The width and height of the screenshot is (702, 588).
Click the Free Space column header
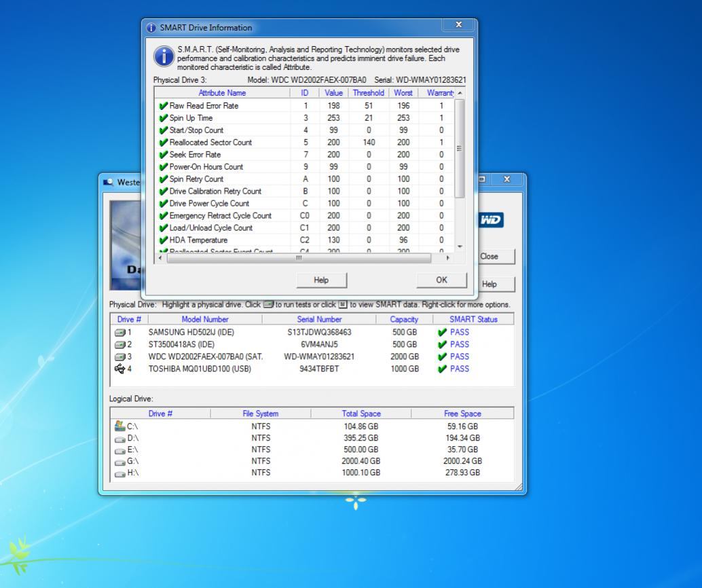(462, 414)
